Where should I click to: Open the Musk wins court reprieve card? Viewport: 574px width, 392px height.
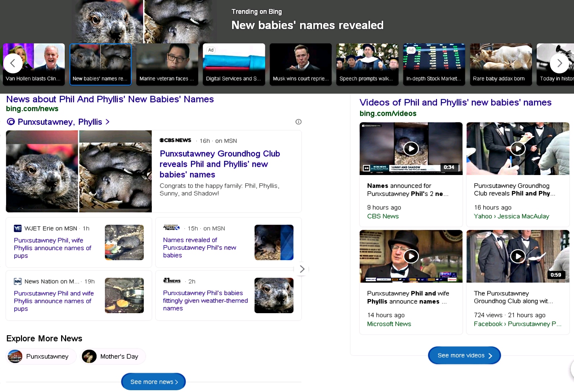(x=301, y=64)
